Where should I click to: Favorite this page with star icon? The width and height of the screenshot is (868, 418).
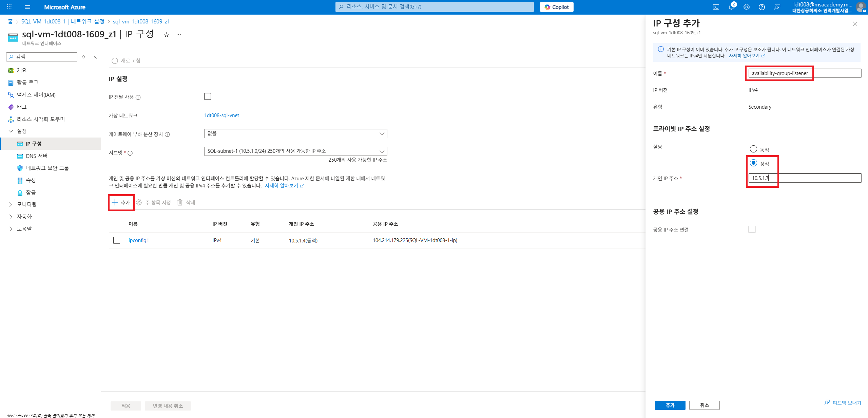coord(166,35)
